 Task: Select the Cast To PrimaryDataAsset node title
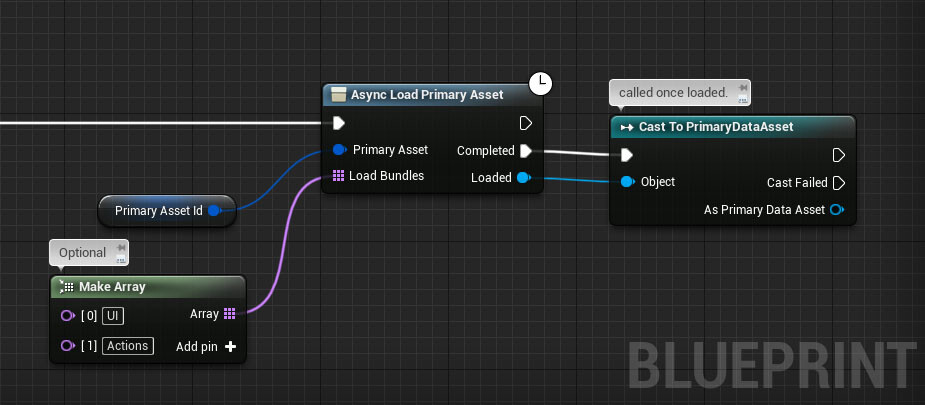pyautogui.click(x=716, y=127)
